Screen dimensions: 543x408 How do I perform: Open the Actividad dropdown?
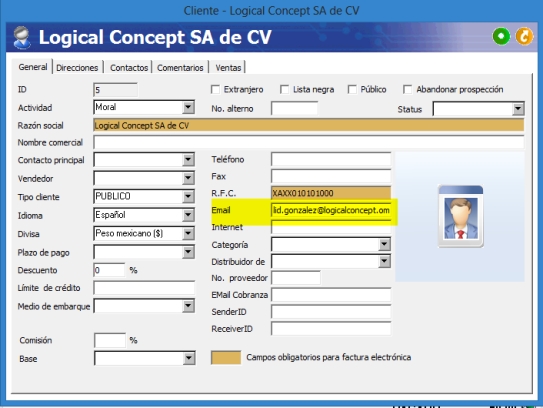tap(188, 107)
